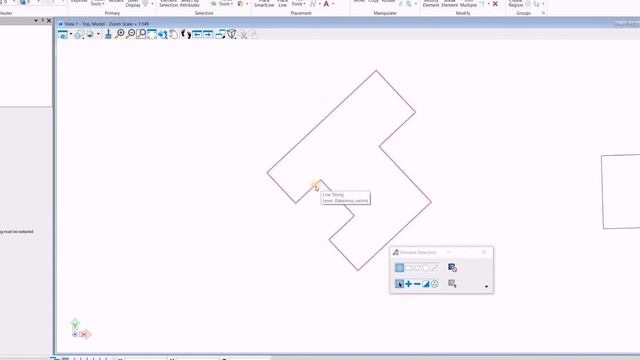Screen dimensions: 640x360
Task: Select the Pan View hand tool
Action: (173, 34)
